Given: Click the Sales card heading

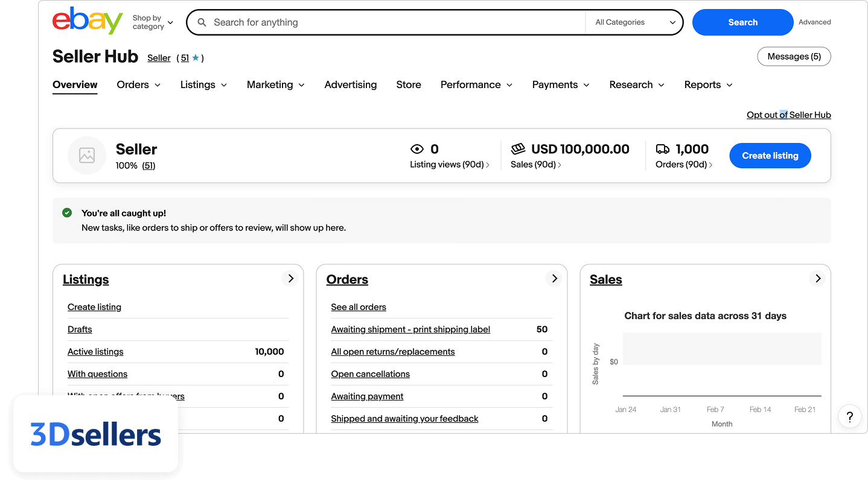Looking at the screenshot, I should tap(605, 279).
